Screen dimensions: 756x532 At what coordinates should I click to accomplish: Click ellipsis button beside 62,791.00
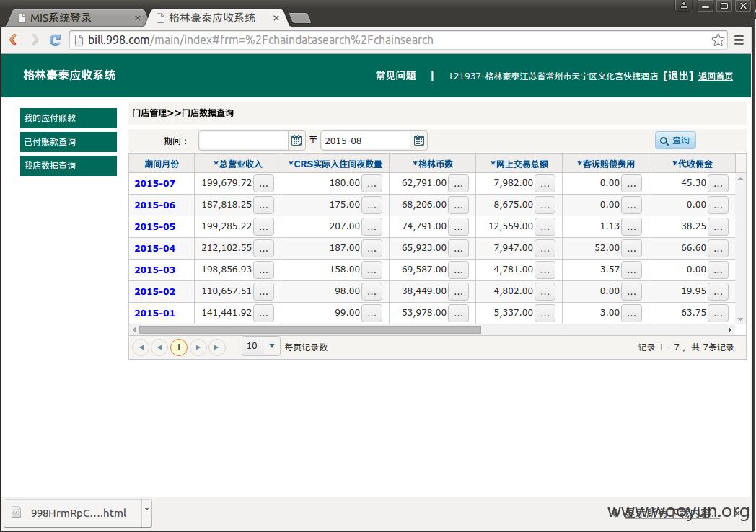point(459,184)
